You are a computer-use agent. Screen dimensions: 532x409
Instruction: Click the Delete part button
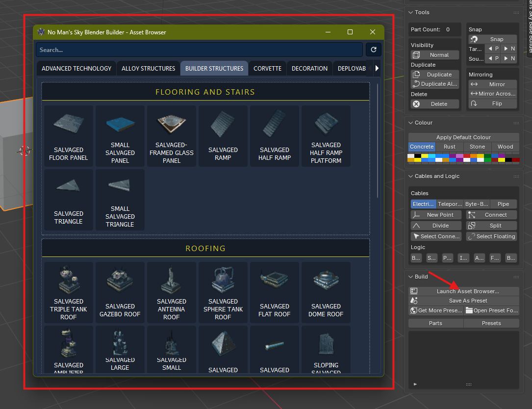pyautogui.click(x=435, y=104)
